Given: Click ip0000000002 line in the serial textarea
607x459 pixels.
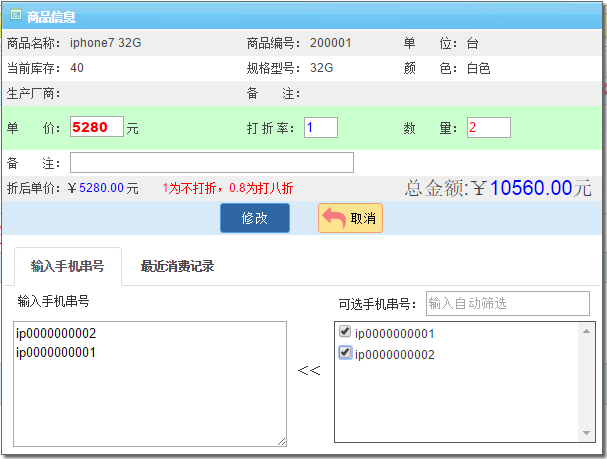Looking at the screenshot, I should [x=57, y=333].
